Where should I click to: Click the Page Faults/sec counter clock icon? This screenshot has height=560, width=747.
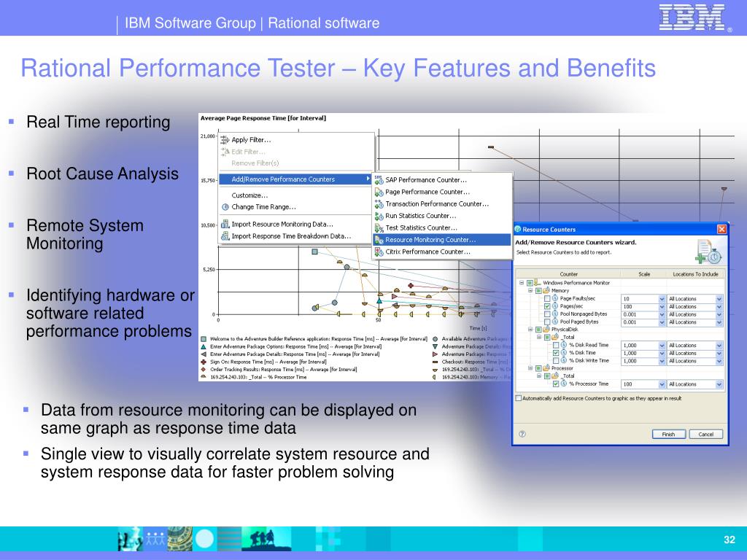(x=555, y=298)
